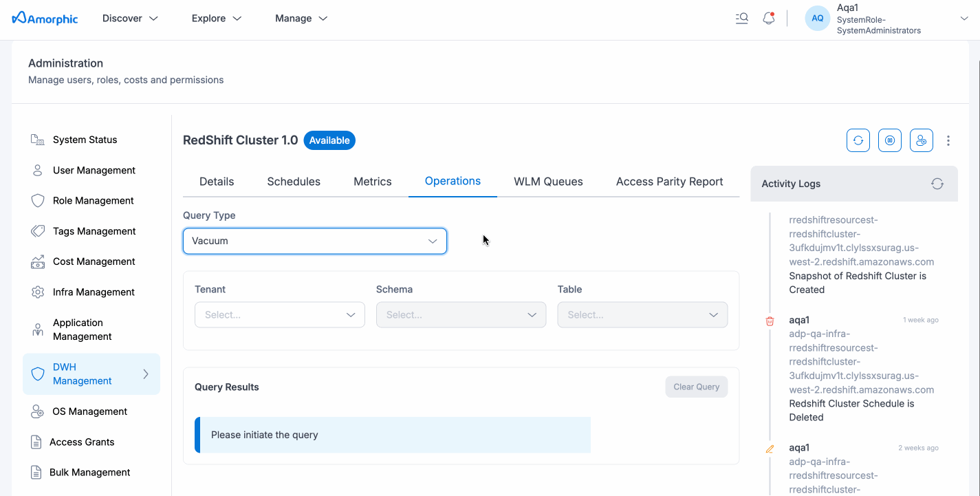Expand the Manage menu
The image size is (980, 496).
pos(301,19)
